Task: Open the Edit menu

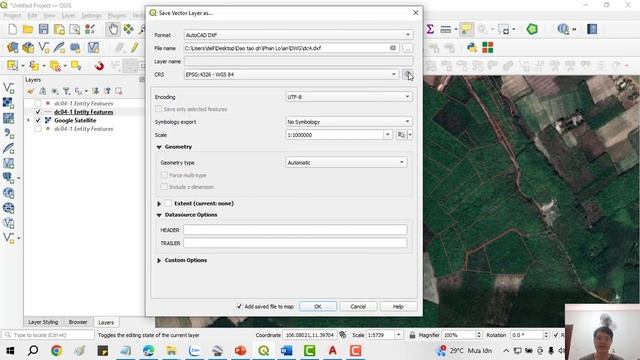Action: click(32, 16)
